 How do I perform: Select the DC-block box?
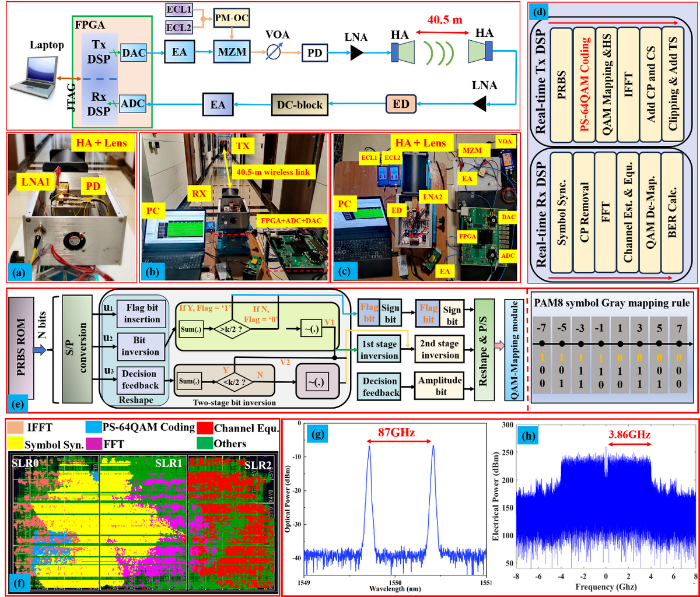[299, 105]
